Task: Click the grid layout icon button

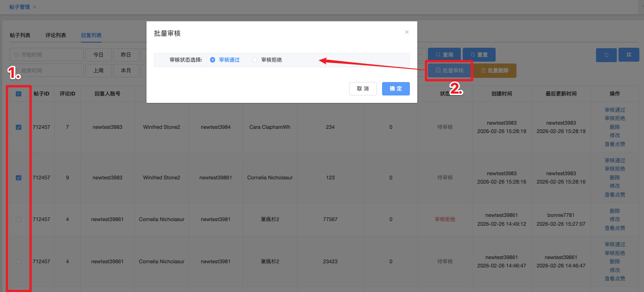Action: pos(629,55)
